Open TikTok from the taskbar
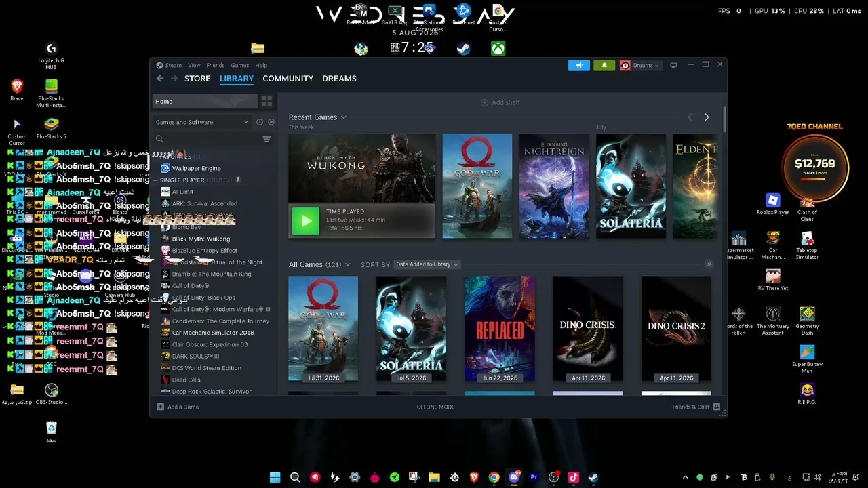This screenshot has height=488, width=868. point(574,477)
